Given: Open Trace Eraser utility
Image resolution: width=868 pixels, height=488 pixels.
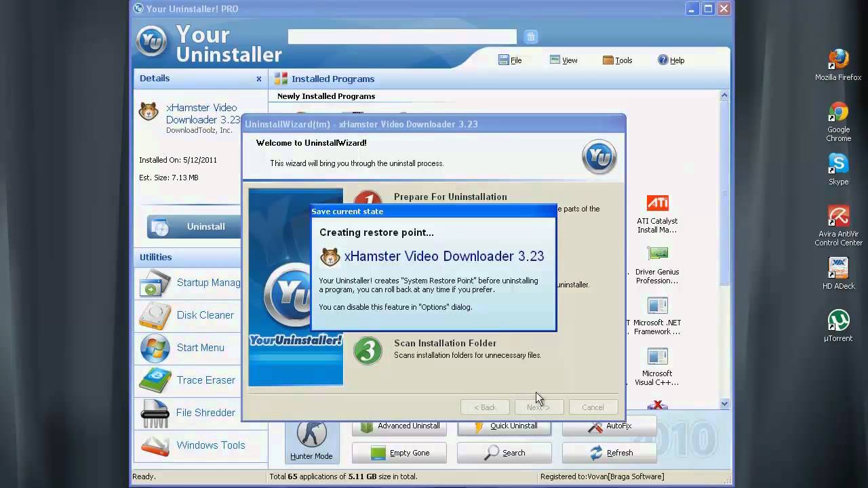Looking at the screenshot, I should coord(189,380).
